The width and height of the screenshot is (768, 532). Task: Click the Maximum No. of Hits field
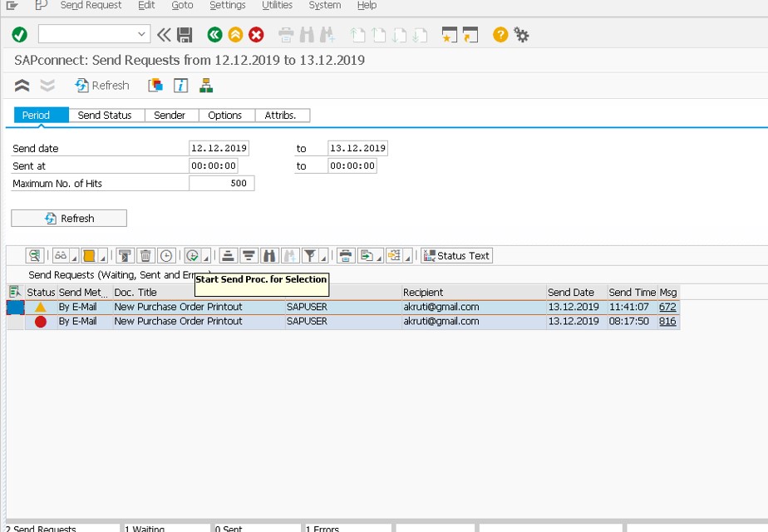click(x=221, y=183)
